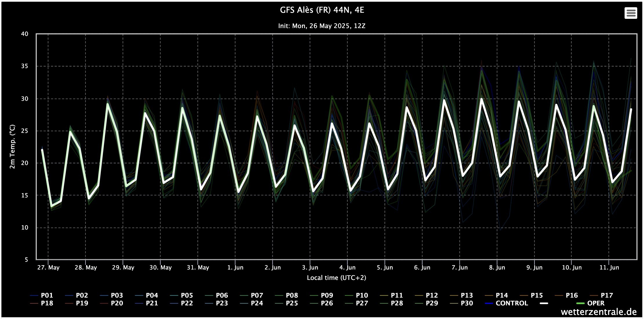
Task: Click the wetterzentrale.de credits link
Action: pos(598,312)
